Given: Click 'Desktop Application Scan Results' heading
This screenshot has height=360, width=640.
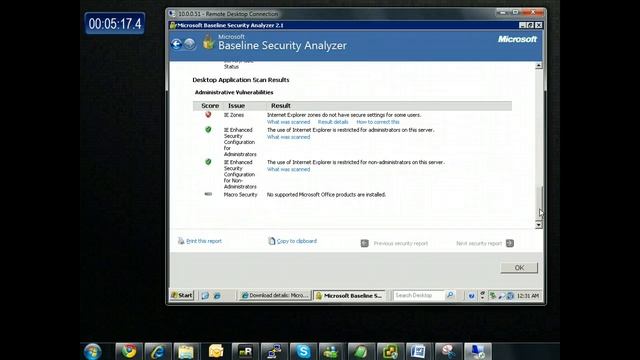Looking at the screenshot, I should (x=241, y=80).
